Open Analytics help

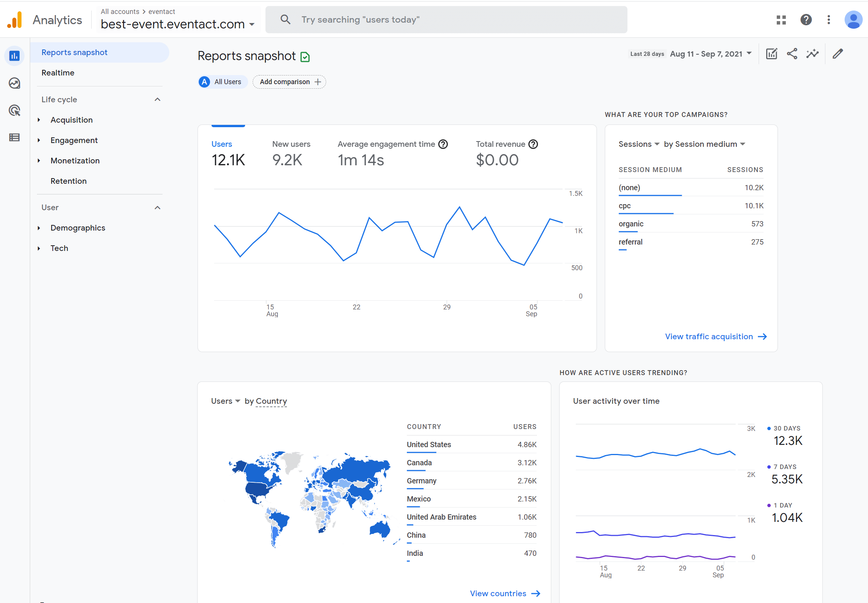coord(806,20)
